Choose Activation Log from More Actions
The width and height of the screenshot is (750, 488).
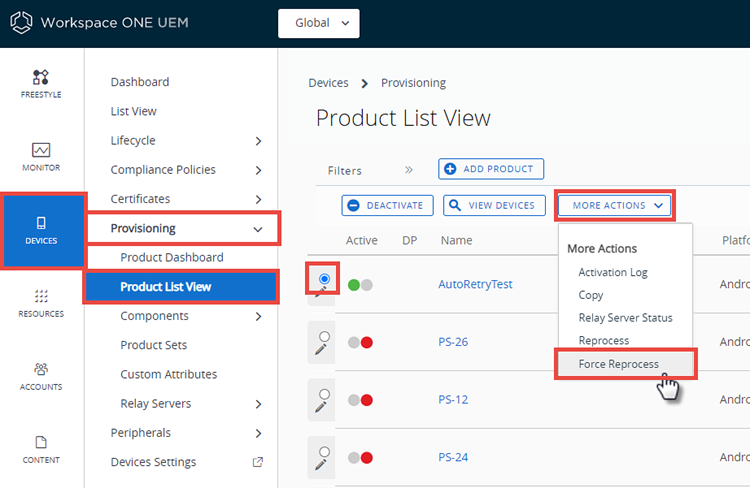click(613, 272)
